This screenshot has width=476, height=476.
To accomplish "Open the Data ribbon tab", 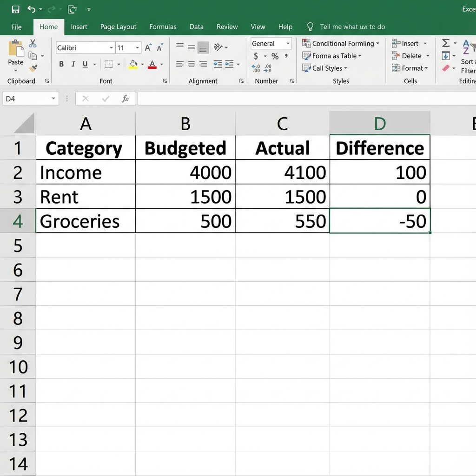I will click(x=196, y=26).
